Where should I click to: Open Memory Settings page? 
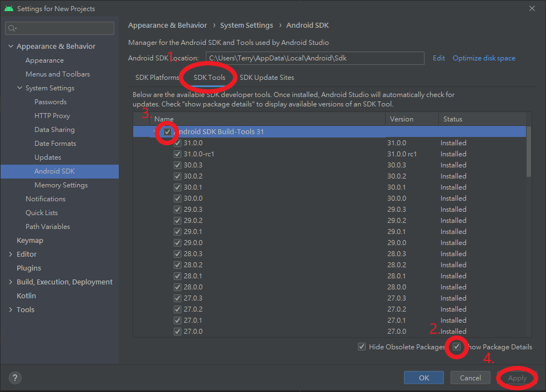coord(61,185)
